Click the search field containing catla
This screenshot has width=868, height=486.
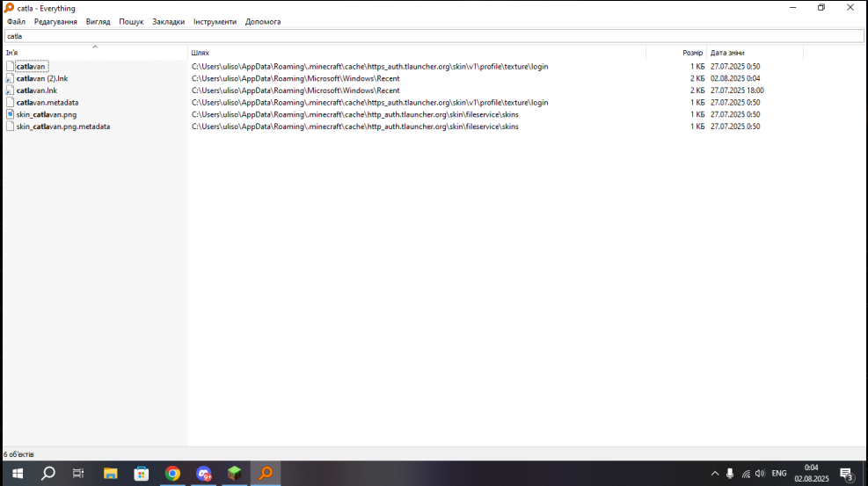pyautogui.click(x=434, y=36)
